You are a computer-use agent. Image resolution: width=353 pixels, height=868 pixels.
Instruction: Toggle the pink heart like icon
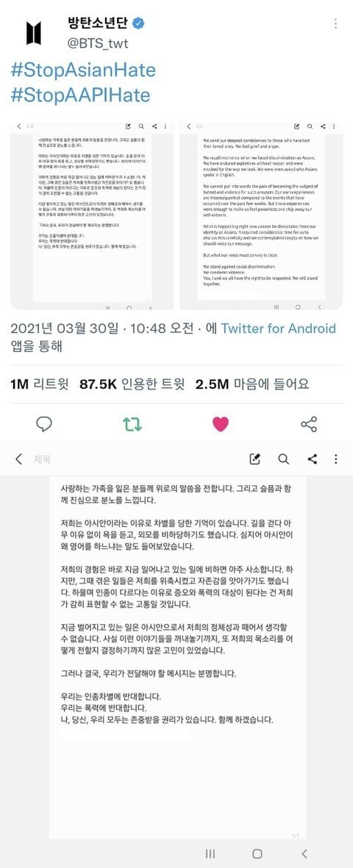click(x=221, y=425)
